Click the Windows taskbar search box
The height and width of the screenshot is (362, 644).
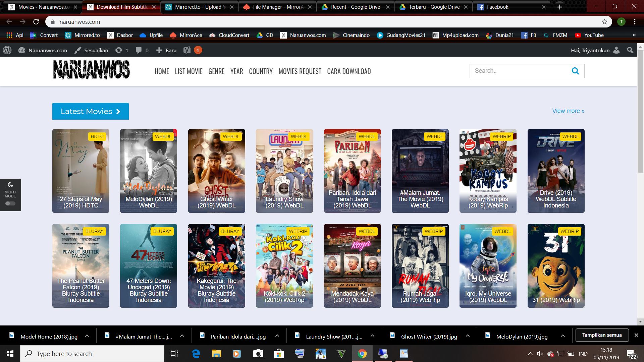pyautogui.click(x=92, y=354)
